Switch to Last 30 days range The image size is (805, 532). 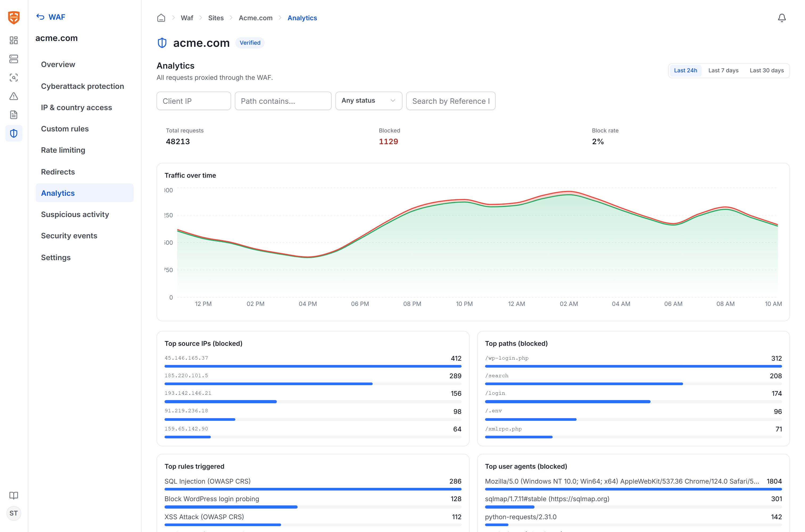click(x=767, y=70)
